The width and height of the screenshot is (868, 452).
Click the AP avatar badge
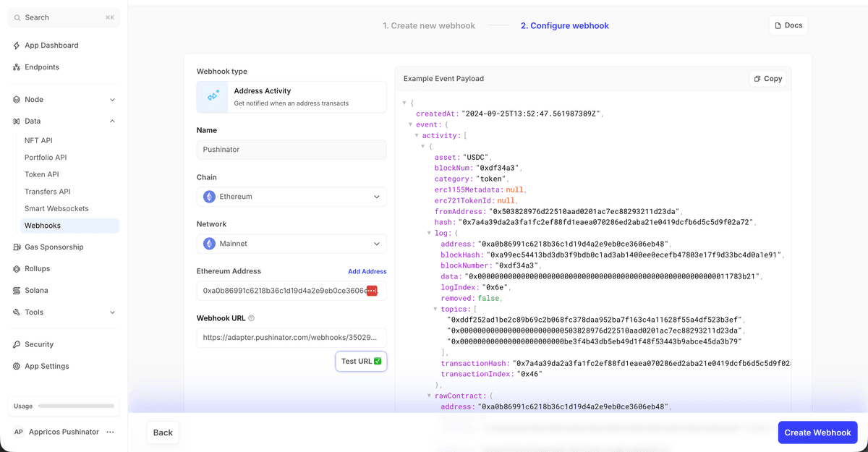click(19, 432)
